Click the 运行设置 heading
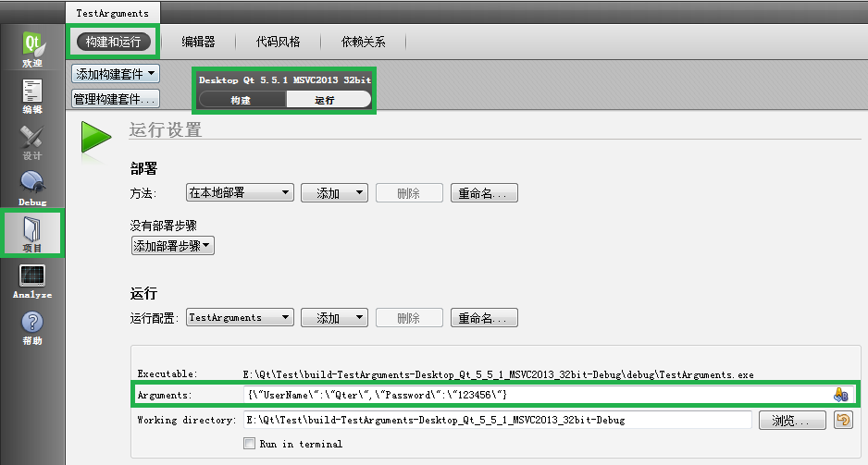The image size is (868, 465). [x=166, y=130]
